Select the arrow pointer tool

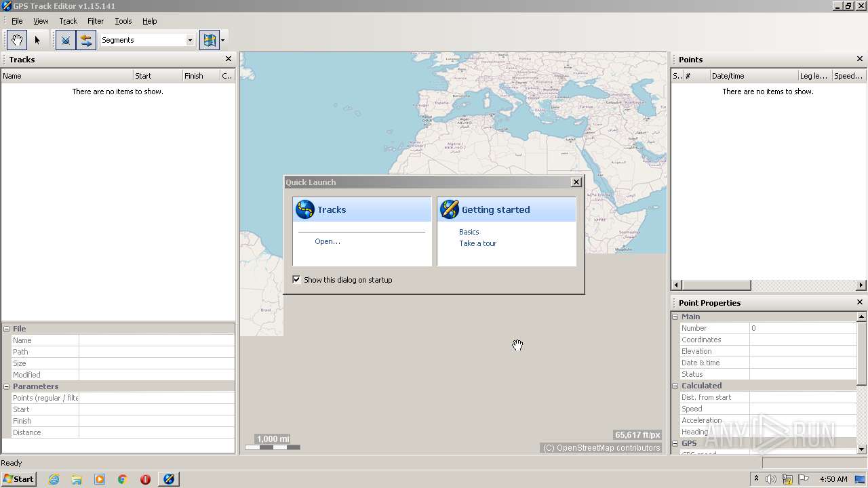[37, 40]
